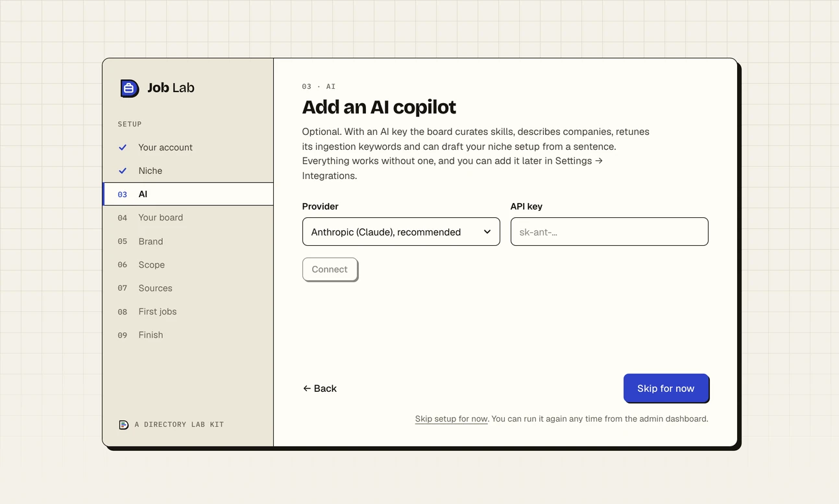Click the checkmark beside Your account
The width and height of the screenshot is (839, 504).
pyautogui.click(x=123, y=147)
